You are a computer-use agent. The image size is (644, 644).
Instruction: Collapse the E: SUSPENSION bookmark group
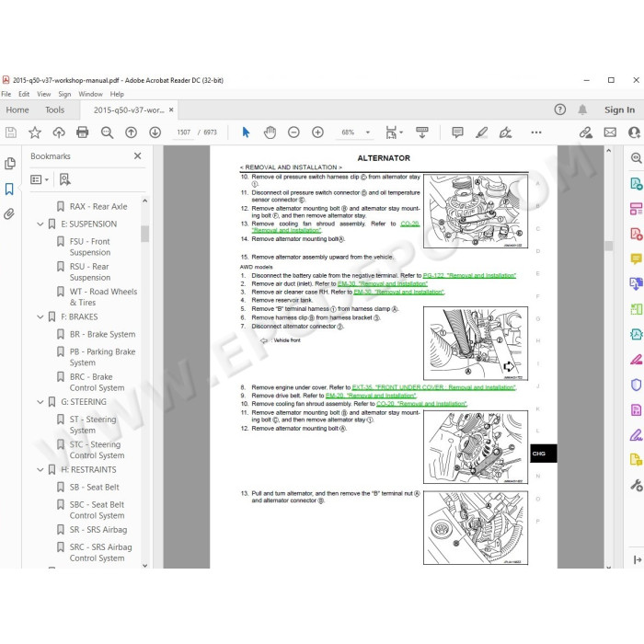pos(40,224)
